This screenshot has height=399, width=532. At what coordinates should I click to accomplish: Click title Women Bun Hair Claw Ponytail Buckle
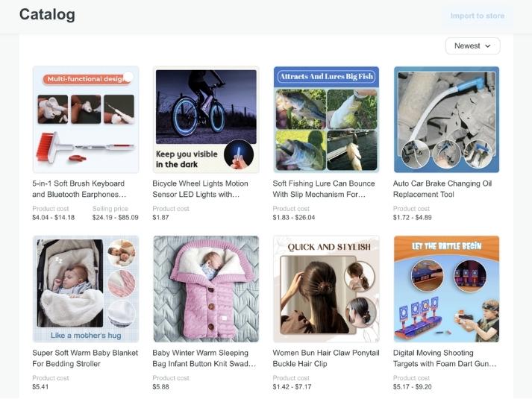pos(326,358)
